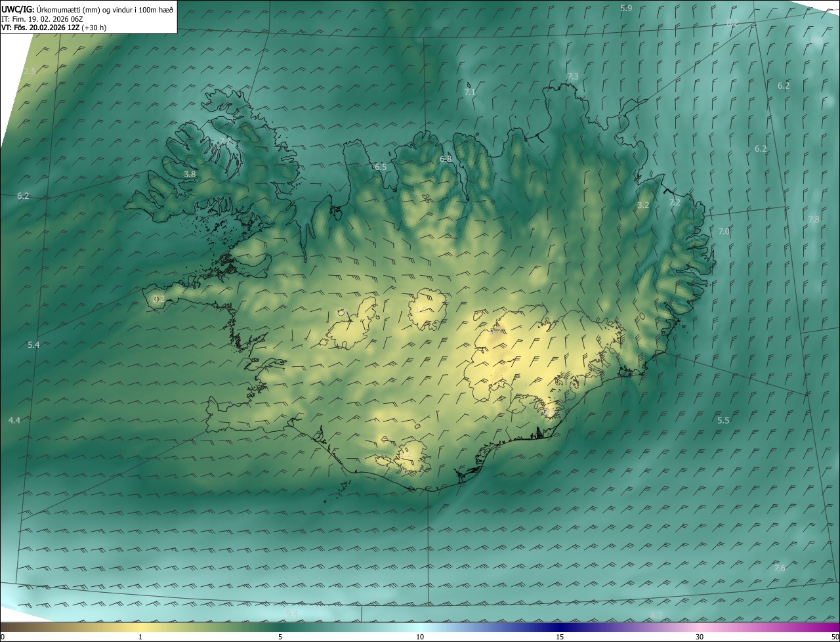Click the "15" tick label on the colour scale
Image resolution: width=840 pixels, height=642 pixels.
[560, 637]
